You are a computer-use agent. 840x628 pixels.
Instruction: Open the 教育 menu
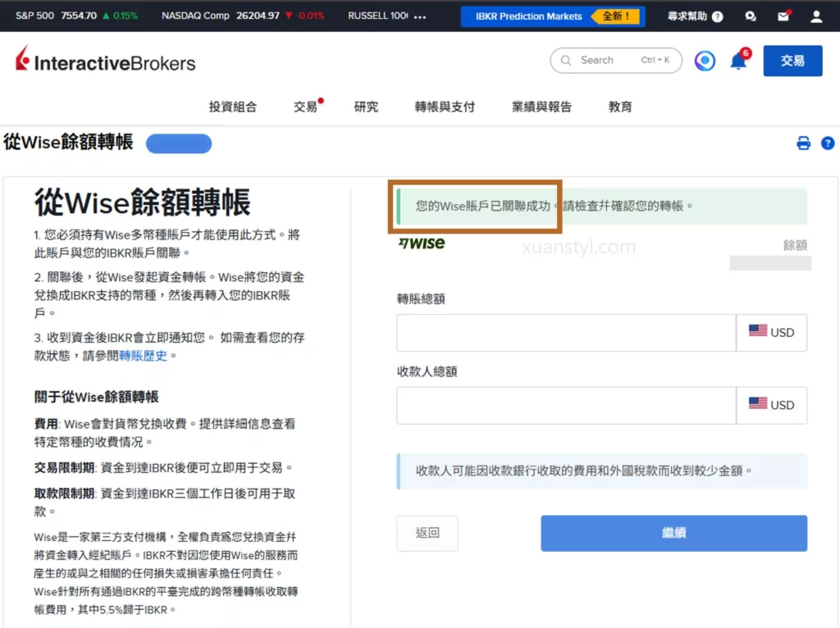620,107
